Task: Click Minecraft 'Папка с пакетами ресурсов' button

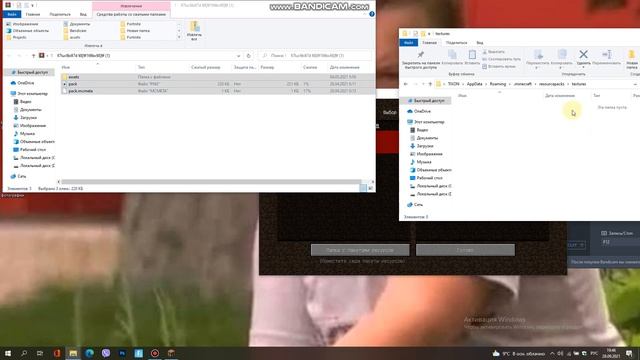Action: (360, 250)
